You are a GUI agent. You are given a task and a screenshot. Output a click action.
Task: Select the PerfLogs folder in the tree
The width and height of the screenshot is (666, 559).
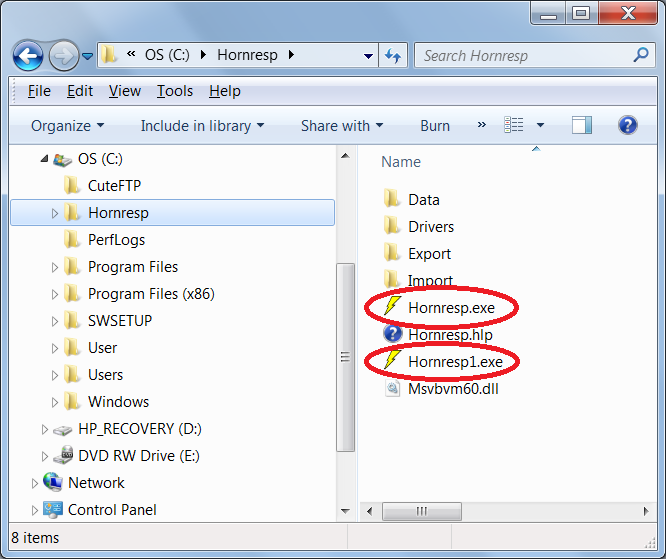click(x=116, y=240)
